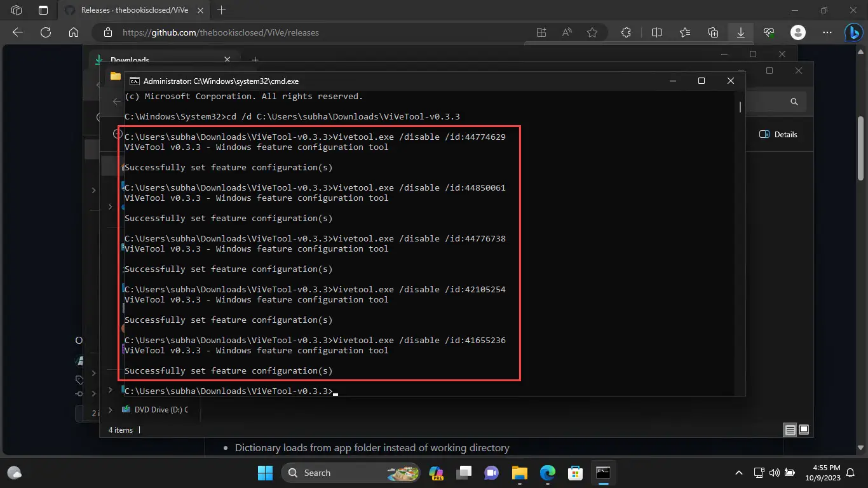Image resolution: width=868 pixels, height=488 pixels.
Task: Open clock showing 4:55 PM 10/9/2023
Action: [x=824, y=473]
